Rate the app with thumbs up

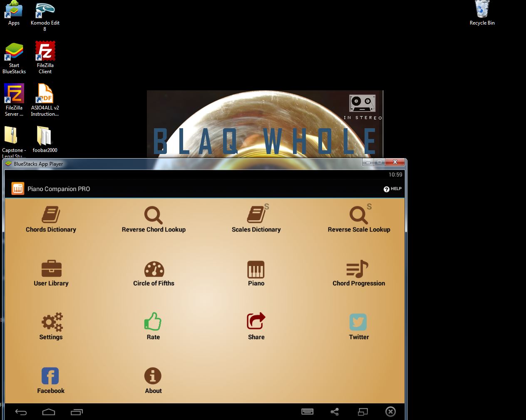click(153, 327)
